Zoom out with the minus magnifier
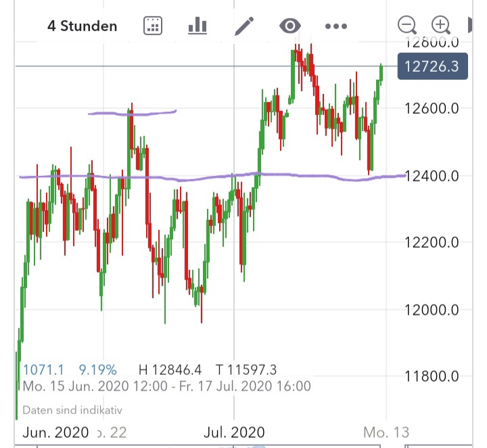This screenshot has width=487, height=448. click(407, 26)
